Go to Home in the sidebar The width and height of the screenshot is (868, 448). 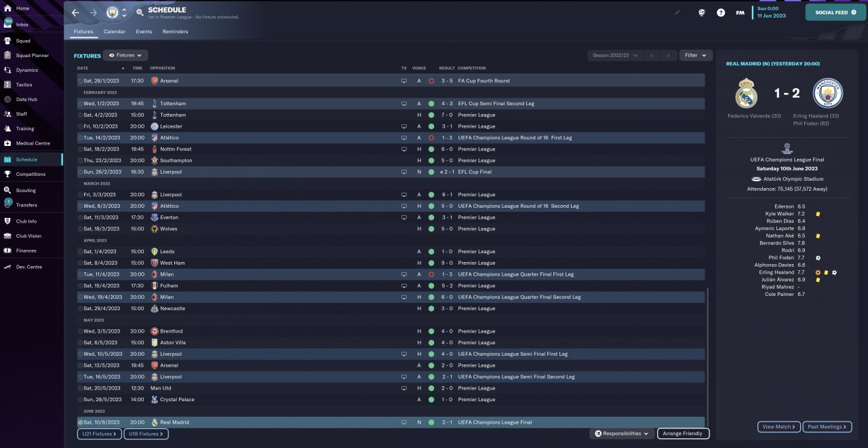22,8
